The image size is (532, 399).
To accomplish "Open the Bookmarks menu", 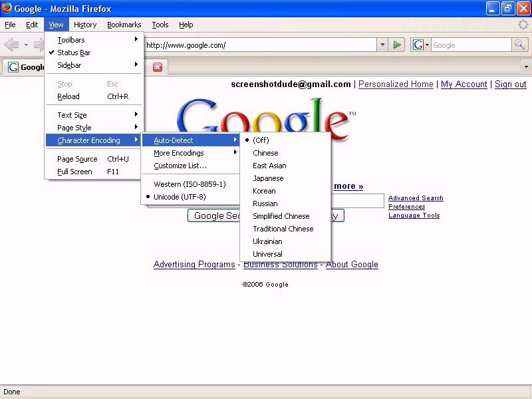I will tap(124, 25).
